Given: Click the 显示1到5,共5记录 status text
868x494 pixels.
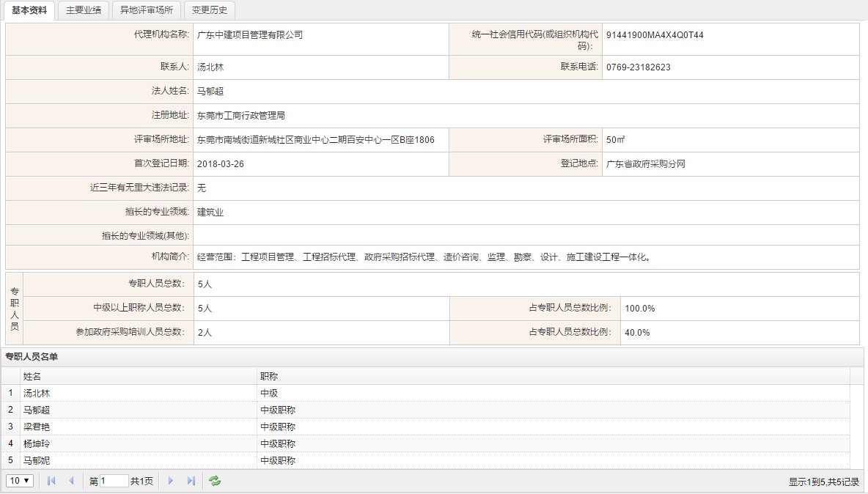Looking at the screenshot, I should (824, 482).
